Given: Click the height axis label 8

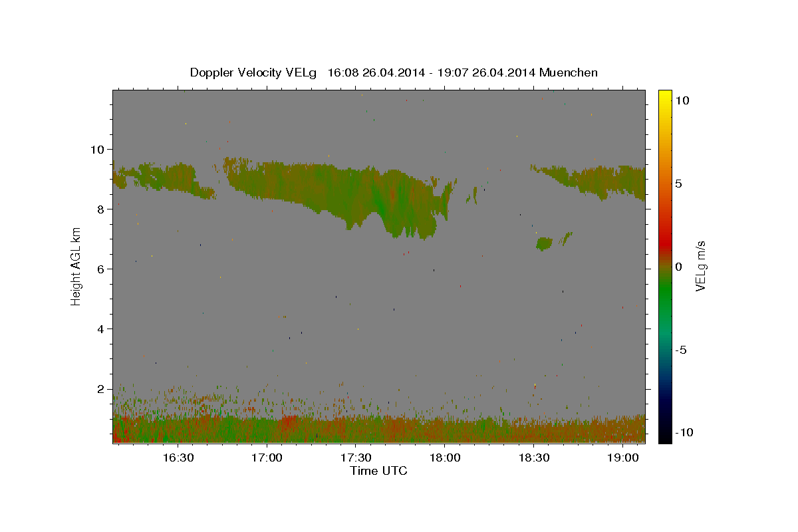Looking at the screenshot, I should pos(100,209).
